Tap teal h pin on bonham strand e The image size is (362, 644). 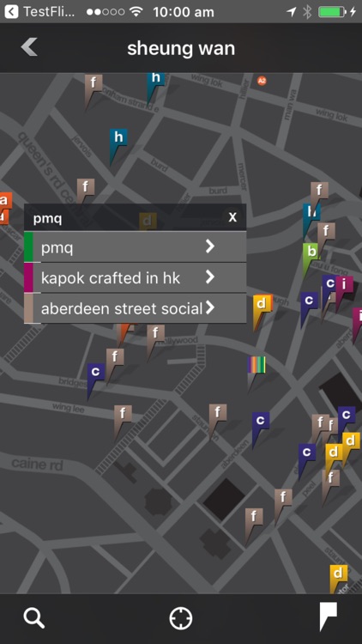click(x=155, y=79)
